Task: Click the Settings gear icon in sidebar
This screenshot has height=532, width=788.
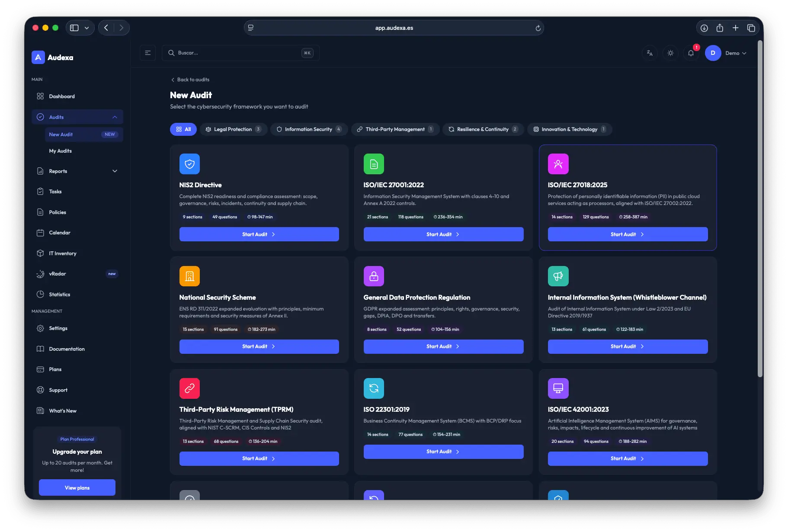Action: click(x=40, y=328)
